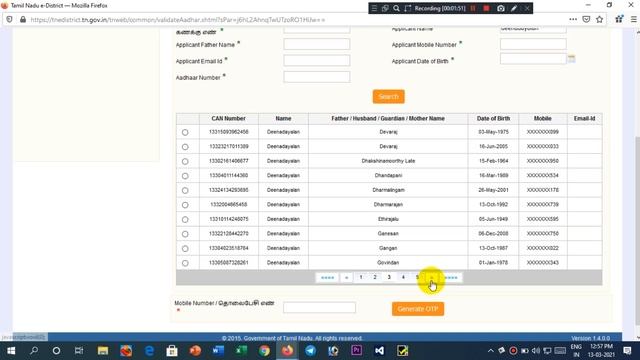
Task: Open tracking protection shield icon
Action: [x=9, y=19]
